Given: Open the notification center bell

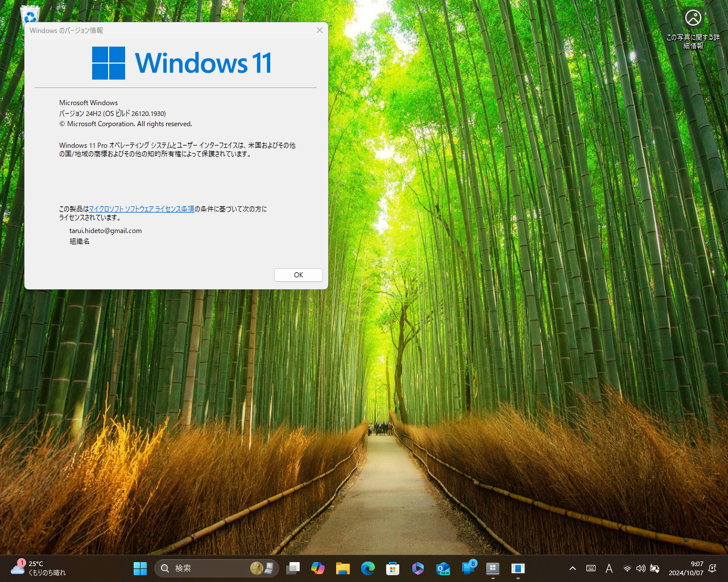Looking at the screenshot, I should tap(712, 568).
